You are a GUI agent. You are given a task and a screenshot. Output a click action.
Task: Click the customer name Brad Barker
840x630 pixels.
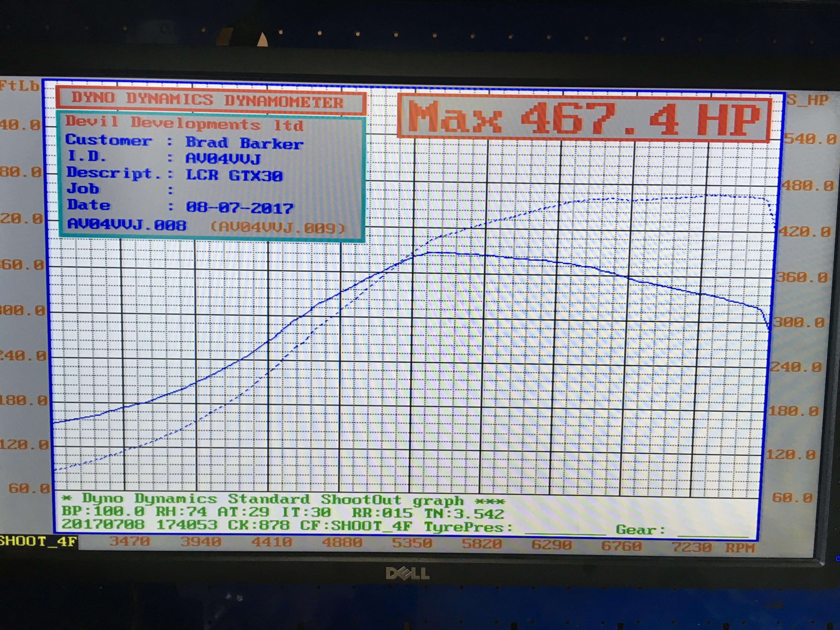point(244,143)
